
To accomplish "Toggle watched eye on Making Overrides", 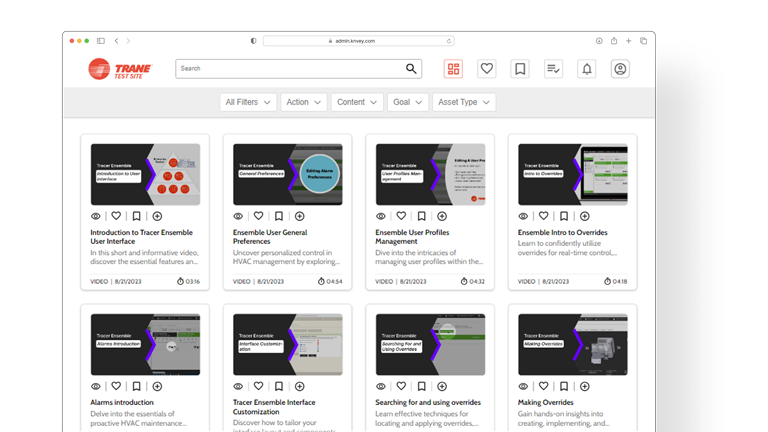I will [x=523, y=386].
